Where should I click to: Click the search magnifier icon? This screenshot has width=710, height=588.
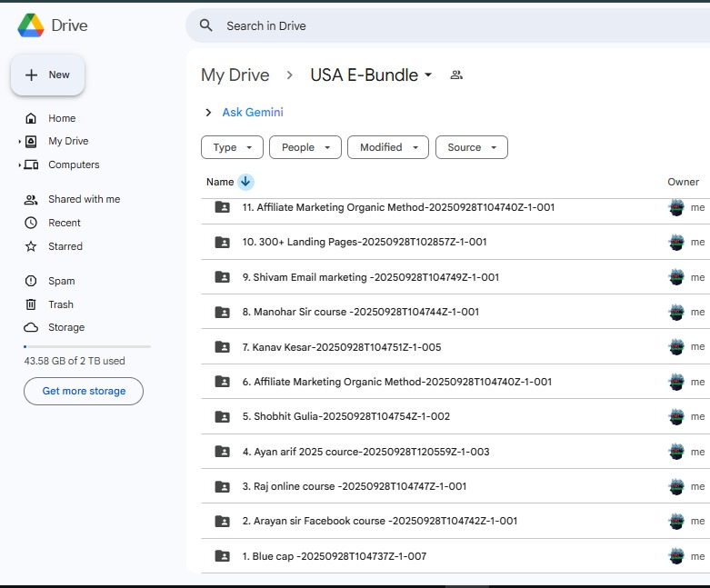coord(206,25)
